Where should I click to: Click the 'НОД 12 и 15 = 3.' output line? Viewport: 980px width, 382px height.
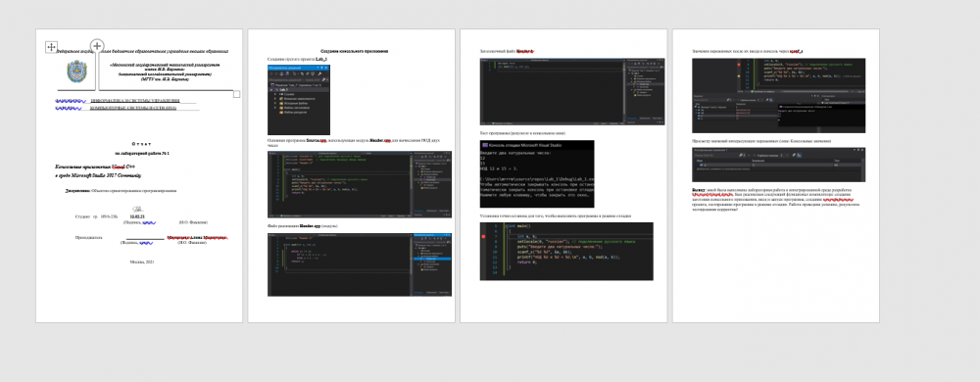tap(500, 168)
